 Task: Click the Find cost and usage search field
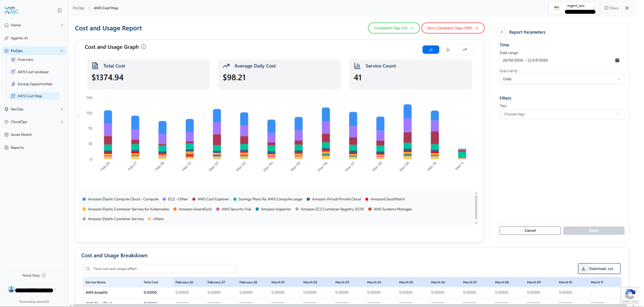point(160,268)
